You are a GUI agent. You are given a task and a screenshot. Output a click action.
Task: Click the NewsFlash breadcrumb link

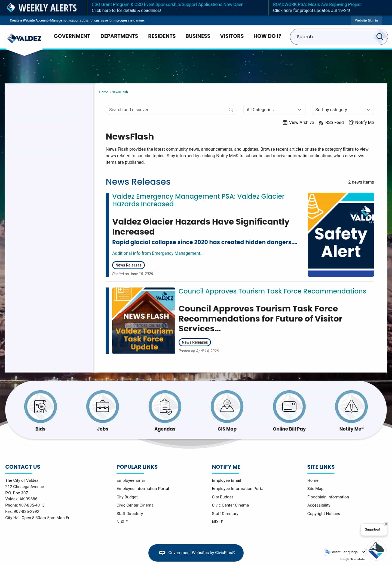pyautogui.click(x=120, y=92)
